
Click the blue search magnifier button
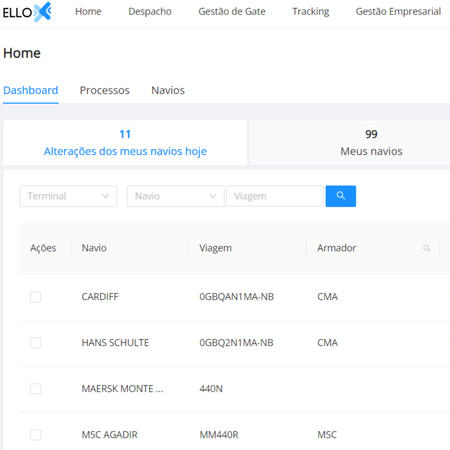[340, 196]
